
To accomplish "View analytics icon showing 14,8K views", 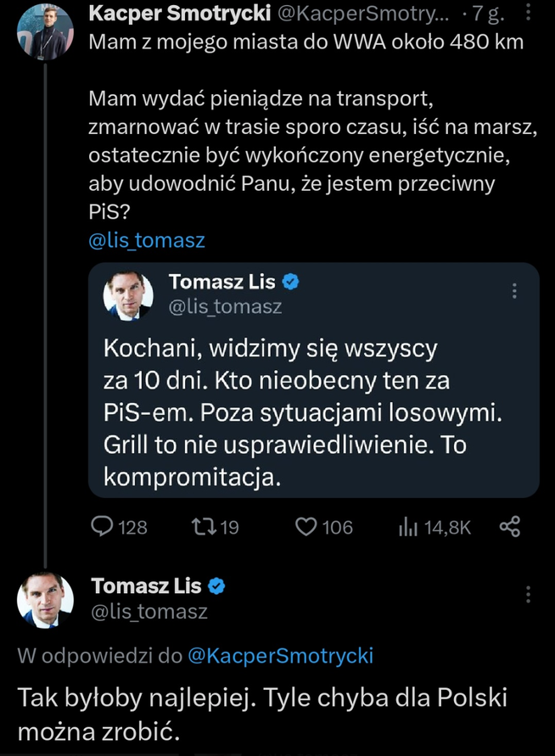I will point(408,527).
